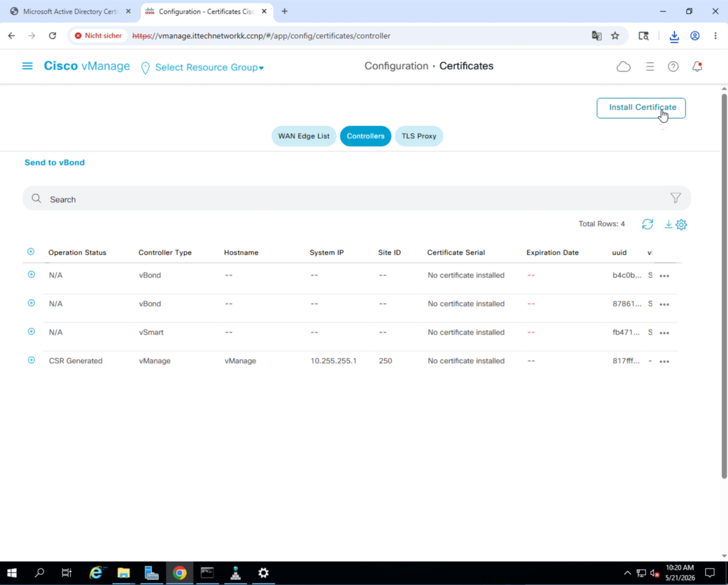Open actions menu for vSmart row
728x585 pixels.
tap(664, 333)
